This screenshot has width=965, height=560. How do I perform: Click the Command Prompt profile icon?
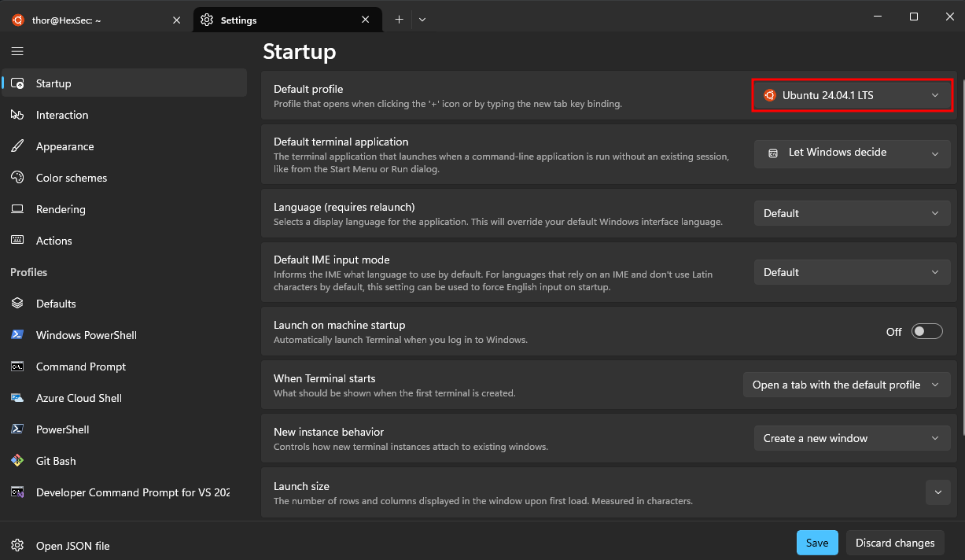click(x=17, y=367)
